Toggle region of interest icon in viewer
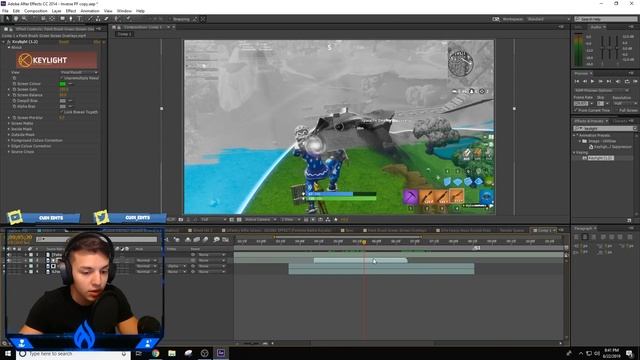The width and height of the screenshot is (640, 360). click(x=232, y=220)
